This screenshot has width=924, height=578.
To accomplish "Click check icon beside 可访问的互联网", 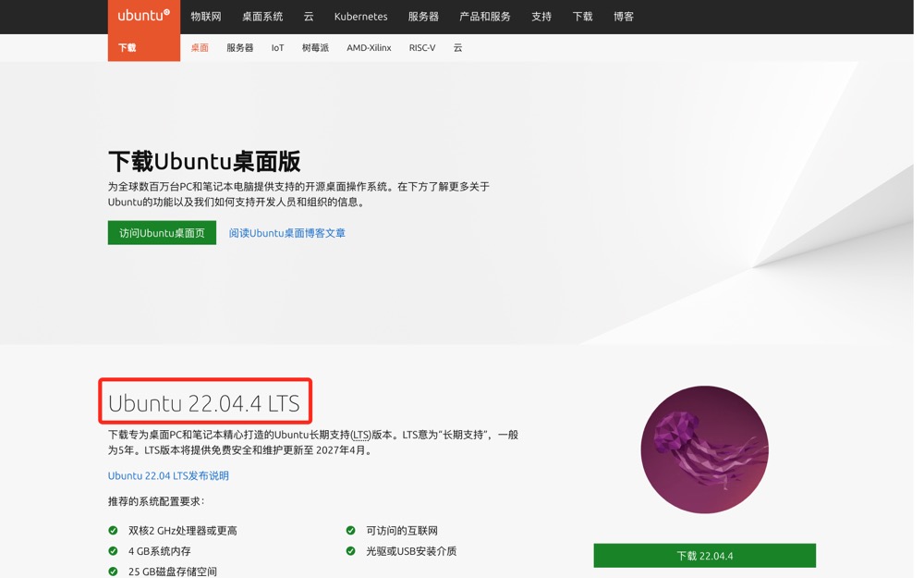I will point(350,530).
